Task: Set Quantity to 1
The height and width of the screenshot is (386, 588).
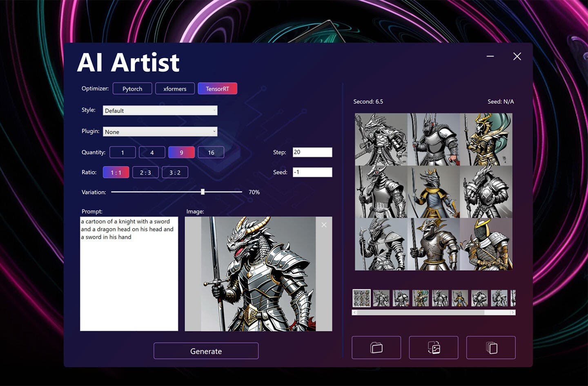Action: pyautogui.click(x=122, y=152)
